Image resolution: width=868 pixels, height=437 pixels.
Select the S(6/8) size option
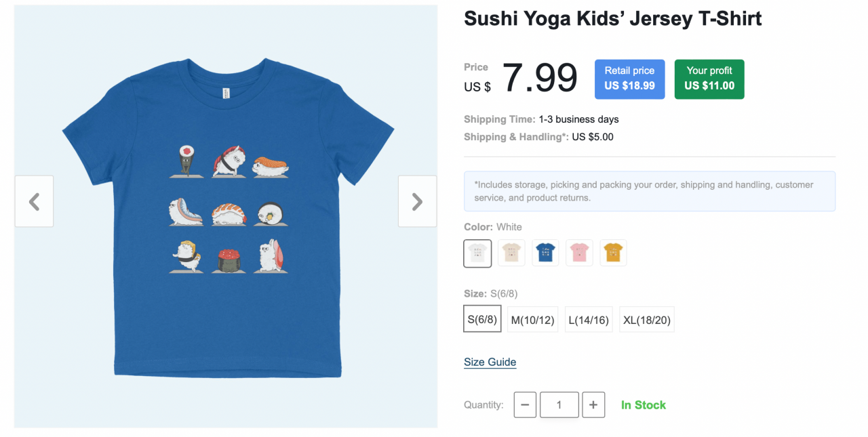pyautogui.click(x=482, y=318)
